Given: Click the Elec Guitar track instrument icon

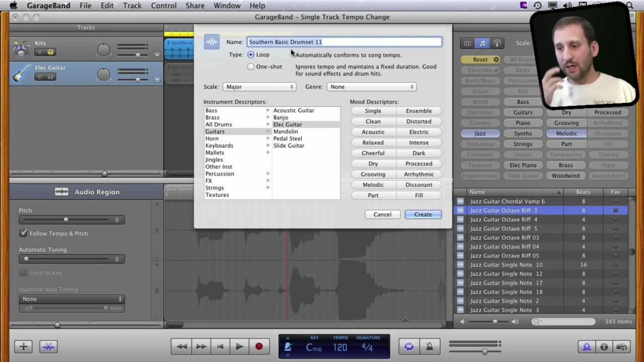Looking at the screenshot, I should click(21, 72).
